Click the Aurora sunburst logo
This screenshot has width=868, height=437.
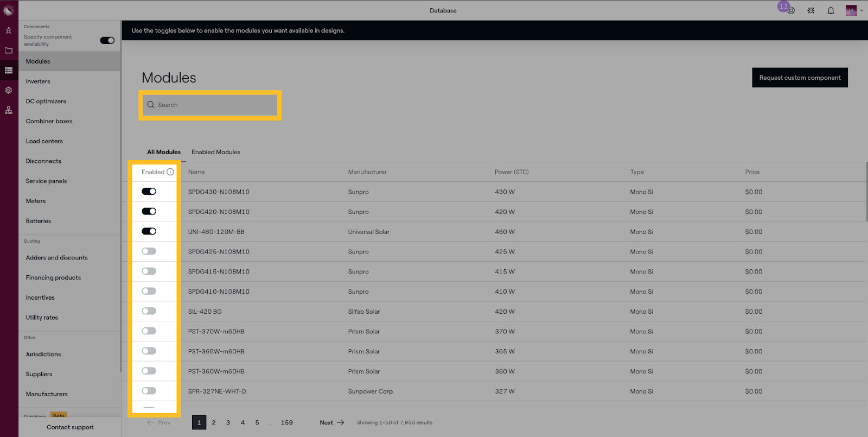(x=9, y=10)
